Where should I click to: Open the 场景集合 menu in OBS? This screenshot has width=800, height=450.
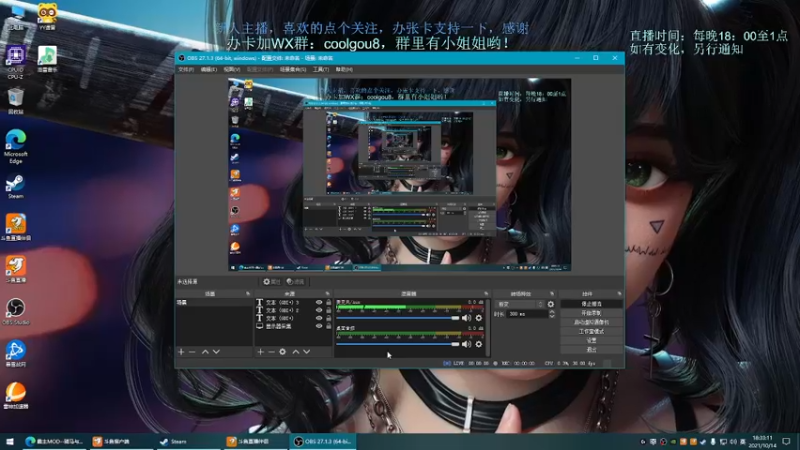[293, 69]
